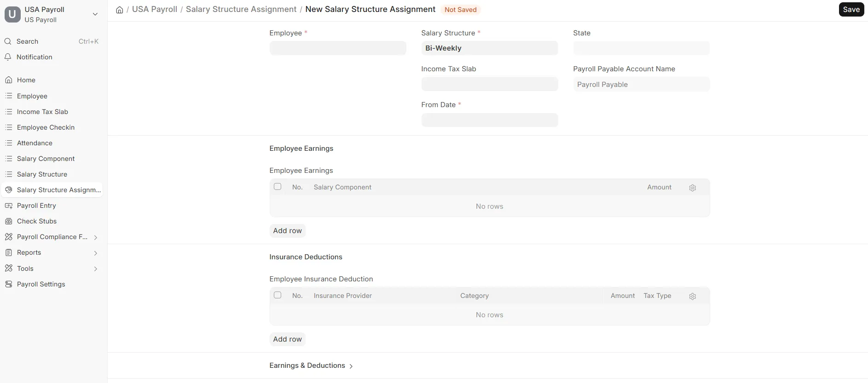868x383 pixels.
Task: Open the State field dropdown
Action: point(642,48)
